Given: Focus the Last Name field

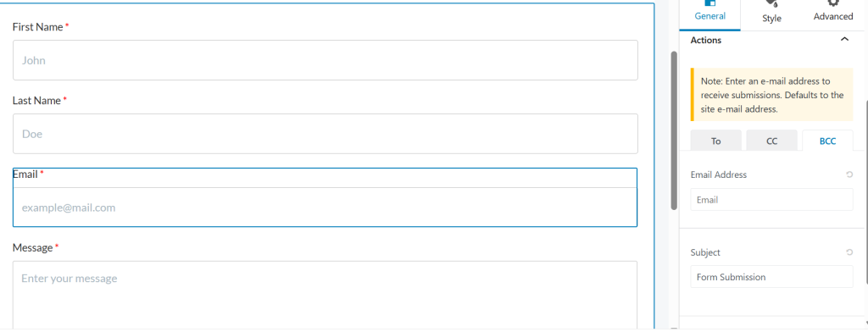Looking at the screenshot, I should [x=325, y=133].
